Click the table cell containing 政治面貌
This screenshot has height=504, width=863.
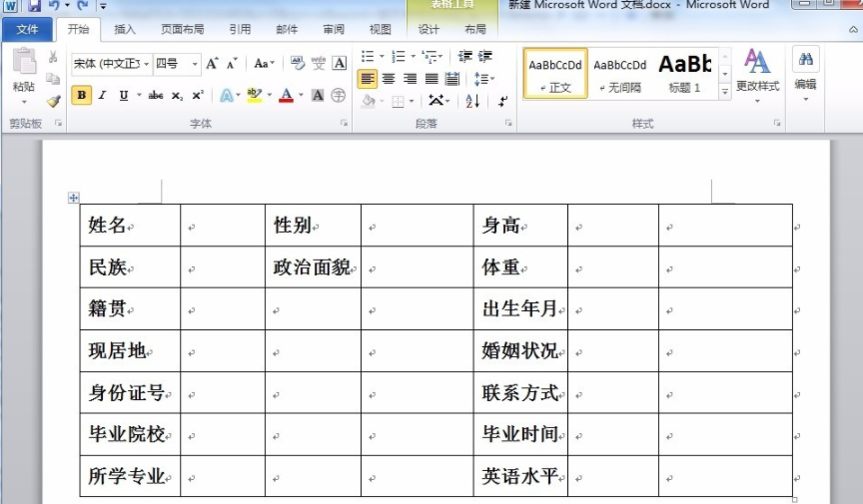(314, 266)
